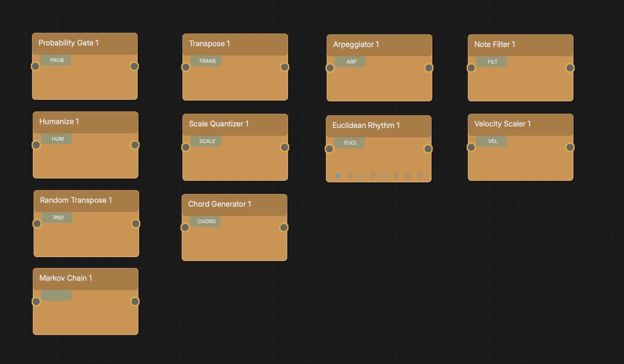This screenshot has height=364, width=624.
Task: Click the output port of Humanize 1
Action: (135, 145)
